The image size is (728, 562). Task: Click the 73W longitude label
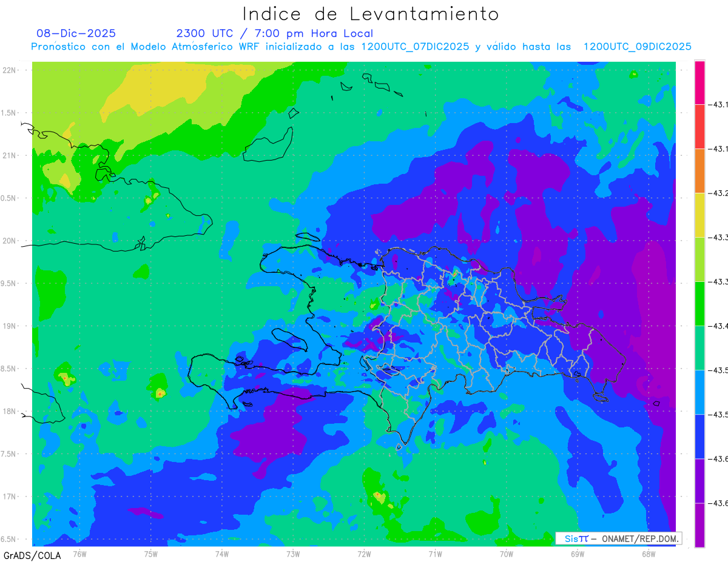293,554
